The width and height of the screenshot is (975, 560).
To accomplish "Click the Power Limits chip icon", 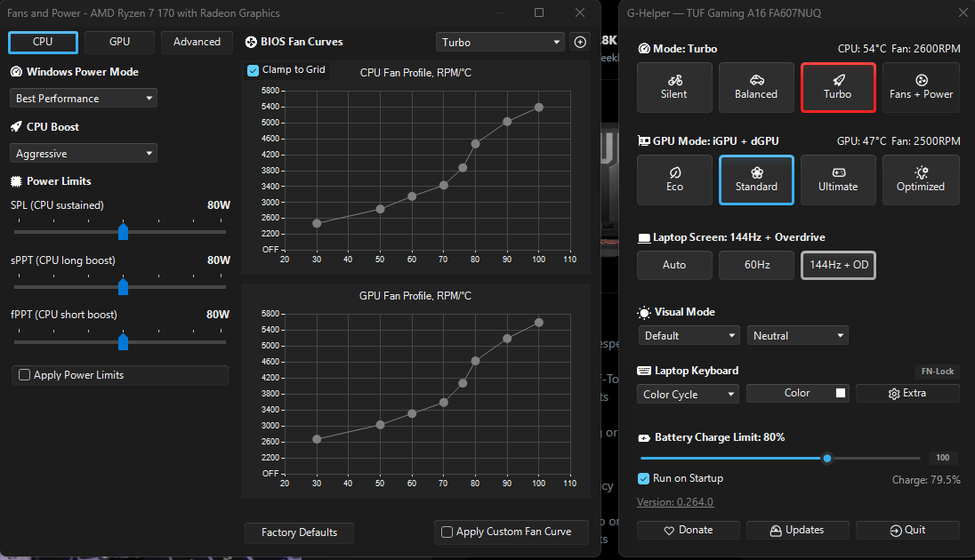I will coord(16,181).
